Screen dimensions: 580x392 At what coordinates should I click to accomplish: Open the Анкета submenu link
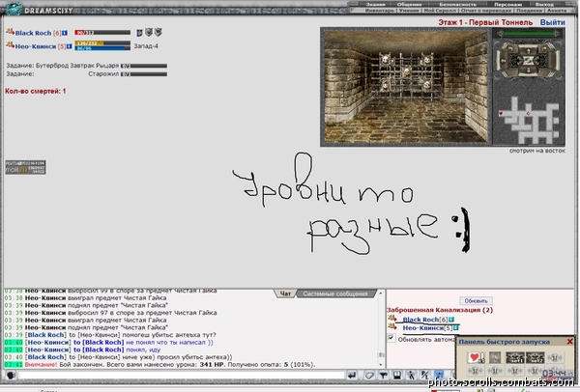coord(557,11)
